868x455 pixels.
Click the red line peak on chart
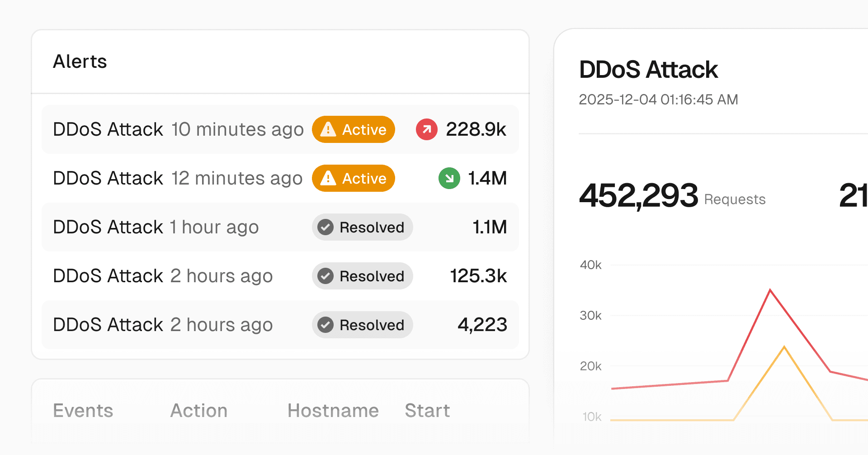pyautogui.click(x=770, y=290)
